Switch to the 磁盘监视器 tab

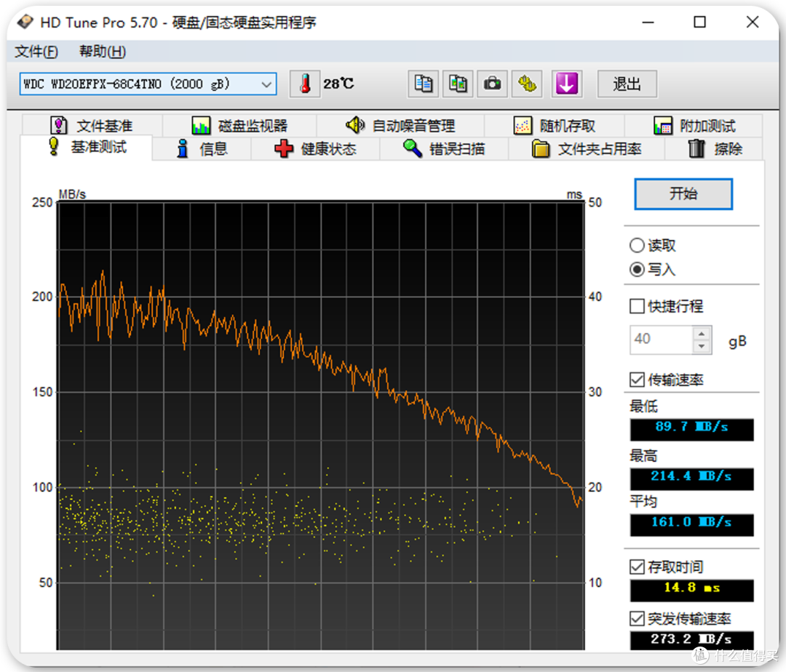[239, 125]
